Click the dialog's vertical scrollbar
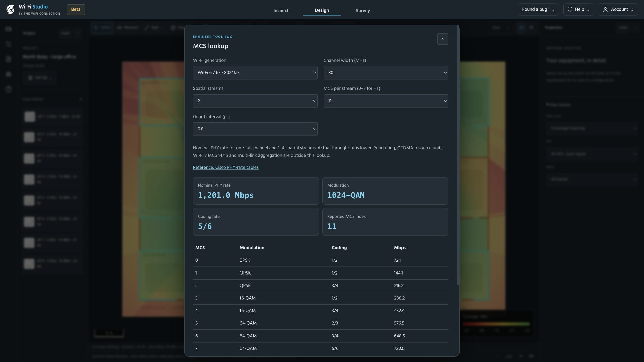 click(458, 156)
